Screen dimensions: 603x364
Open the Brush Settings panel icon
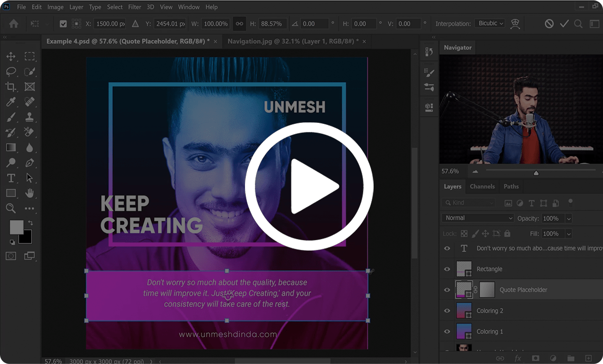(429, 72)
